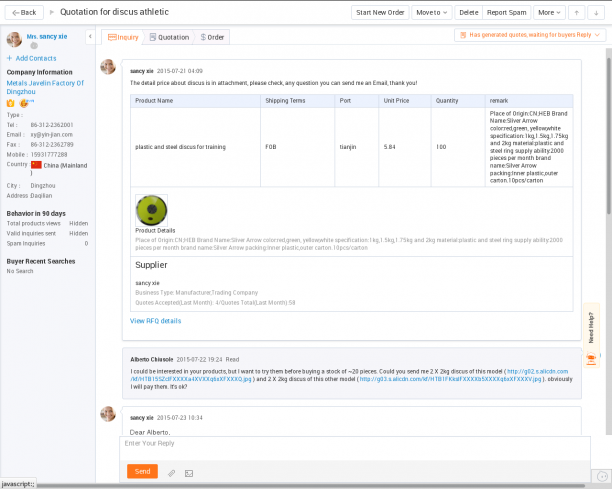
Task: Delete this inquiry conversation
Action: click(x=468, y=12)
